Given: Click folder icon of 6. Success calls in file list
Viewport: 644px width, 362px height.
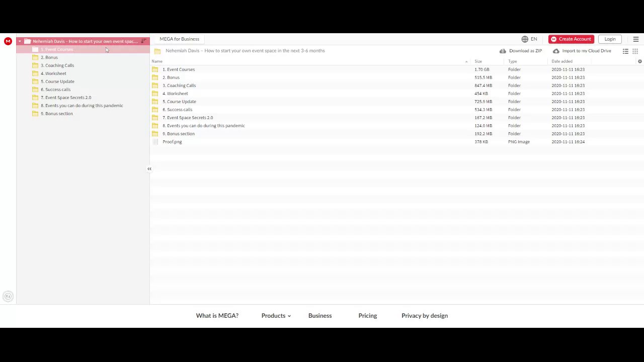Looking at the screenshot, I should coord(155,110).
